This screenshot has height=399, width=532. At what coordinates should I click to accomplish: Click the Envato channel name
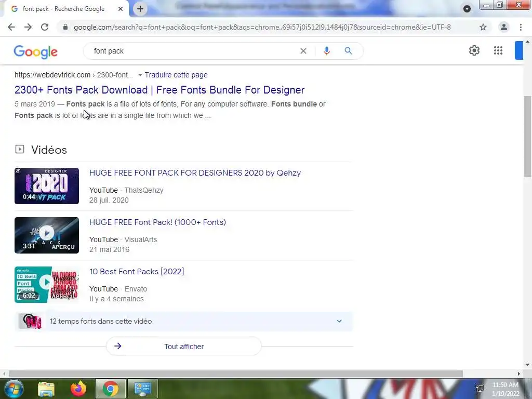coord(136,289)
